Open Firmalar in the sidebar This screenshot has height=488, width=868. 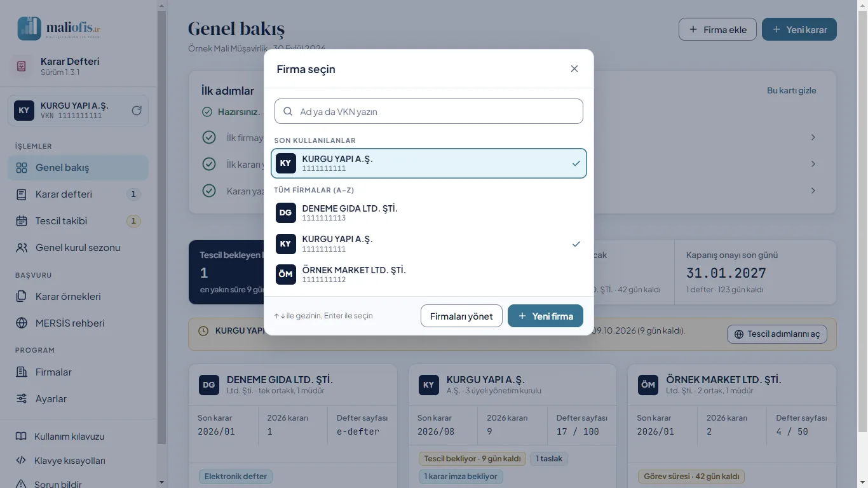78,372
